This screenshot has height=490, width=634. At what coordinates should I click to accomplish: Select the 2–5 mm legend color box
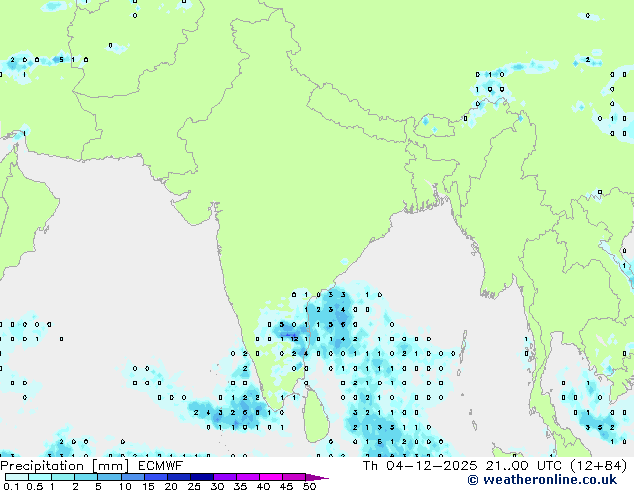click(86, 477)
